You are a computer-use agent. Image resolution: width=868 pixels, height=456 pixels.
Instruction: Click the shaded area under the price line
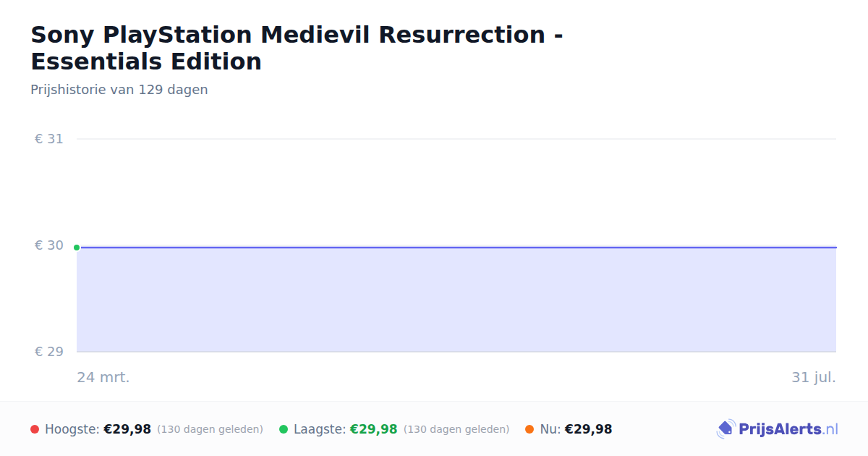[456, 300]
